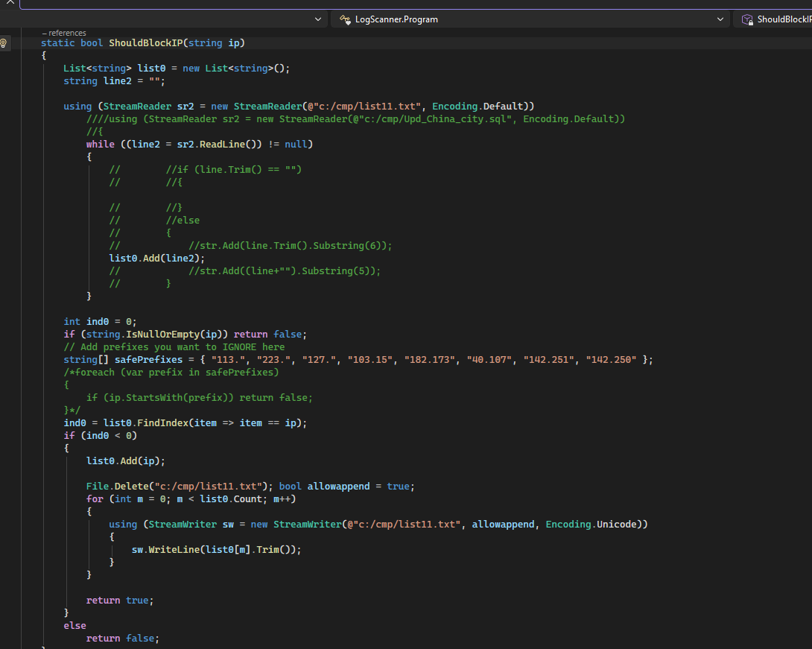Click "bool allowappend = true;" declaration
The width and height of the screenshot is (812, 649).
point(347,487)
